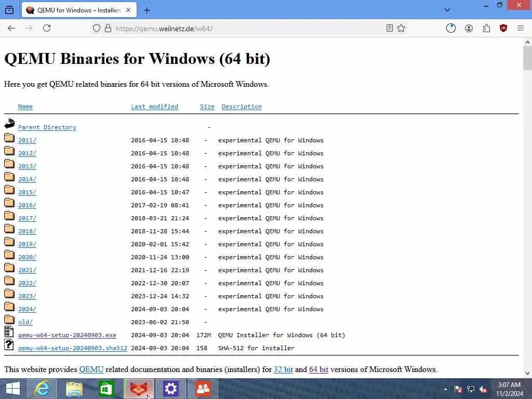Image resolution: width=532 pixels, height=399 pixels.
Task: Open the 2019/ folder link
Action: (27, 244)
